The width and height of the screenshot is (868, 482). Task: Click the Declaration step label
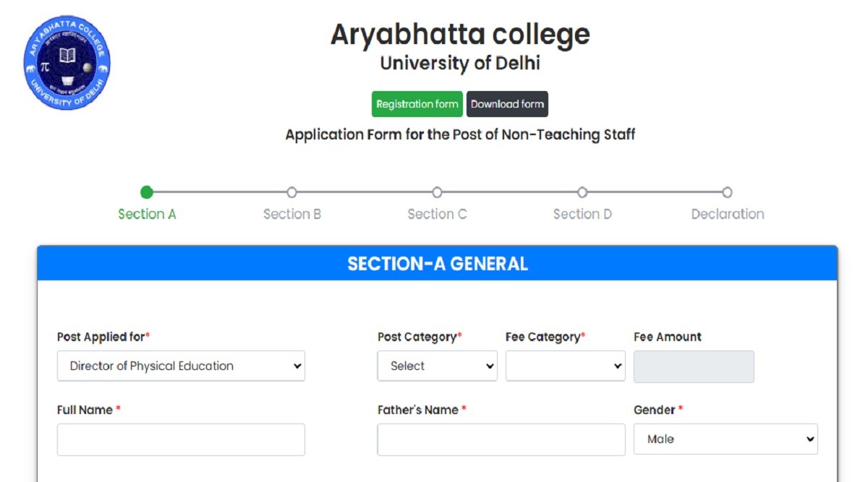click(727, 214)
